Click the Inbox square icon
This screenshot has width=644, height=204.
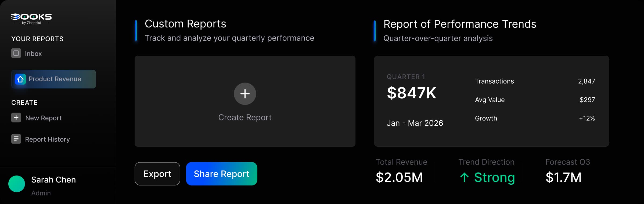[x=16, y=53]
